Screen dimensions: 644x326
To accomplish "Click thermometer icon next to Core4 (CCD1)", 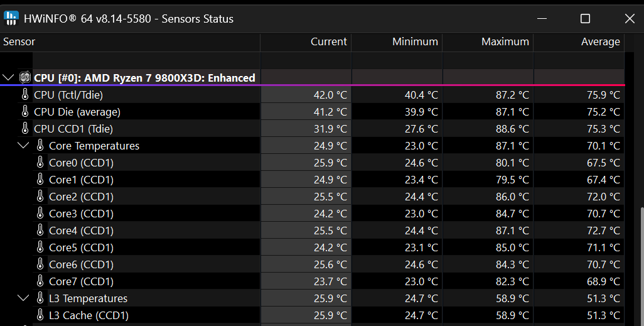I will tap(40, 231).
